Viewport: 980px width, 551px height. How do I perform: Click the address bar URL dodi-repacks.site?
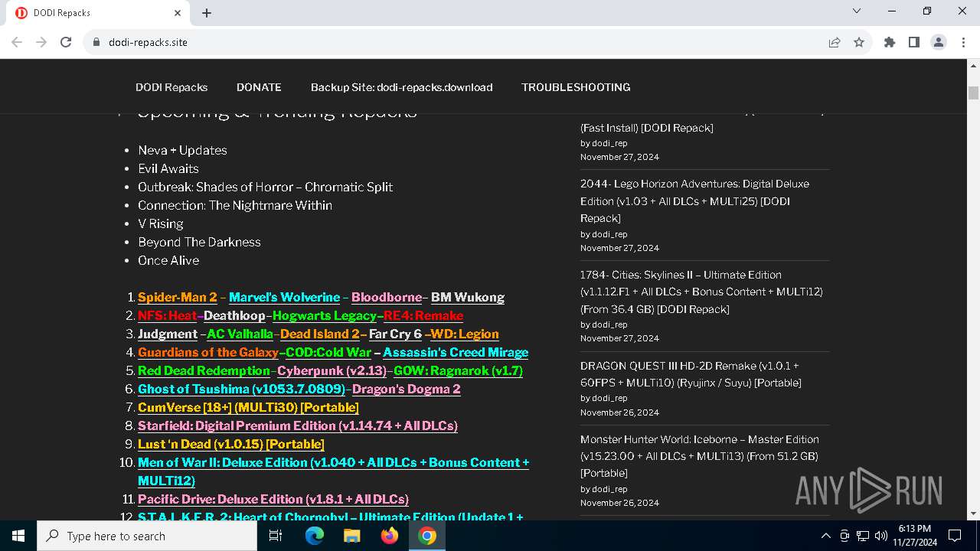148,42
